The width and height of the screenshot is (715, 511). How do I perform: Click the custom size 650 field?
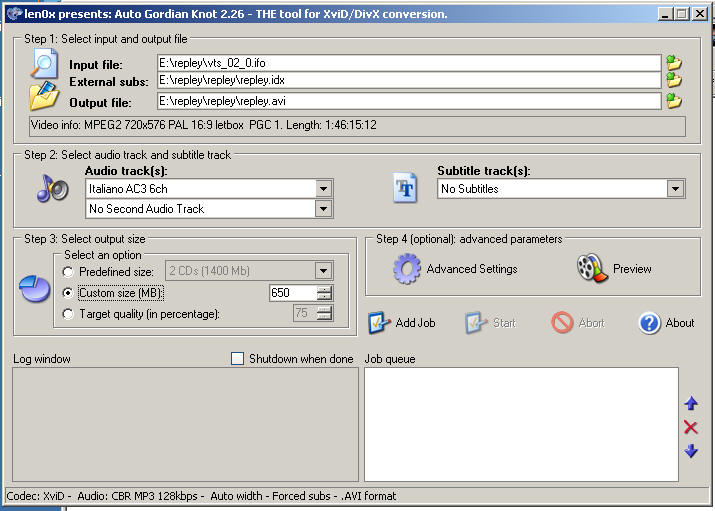(x=293, y=293)
